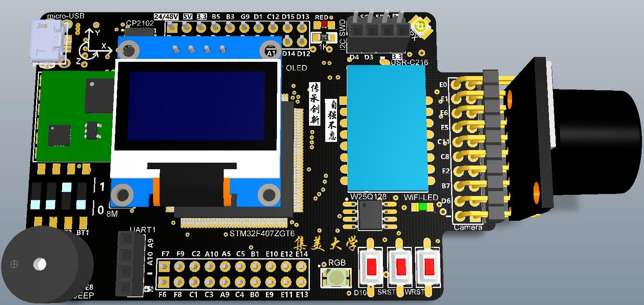Click the XYZ axis orientation gizmo
Image resolution: width=644 pixels, height=305 pixels.
tap(95, 46)
